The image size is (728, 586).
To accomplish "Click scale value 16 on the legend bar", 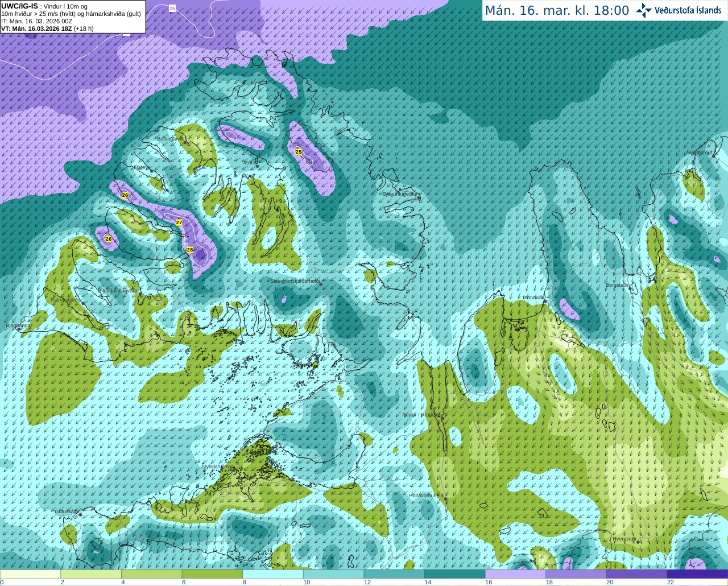I will [x=489, y=582].
